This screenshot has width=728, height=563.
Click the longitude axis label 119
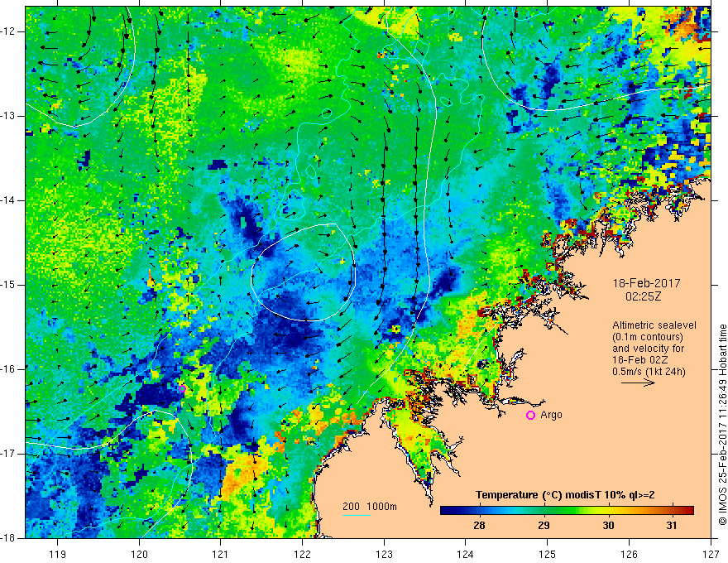coord(58,554)
